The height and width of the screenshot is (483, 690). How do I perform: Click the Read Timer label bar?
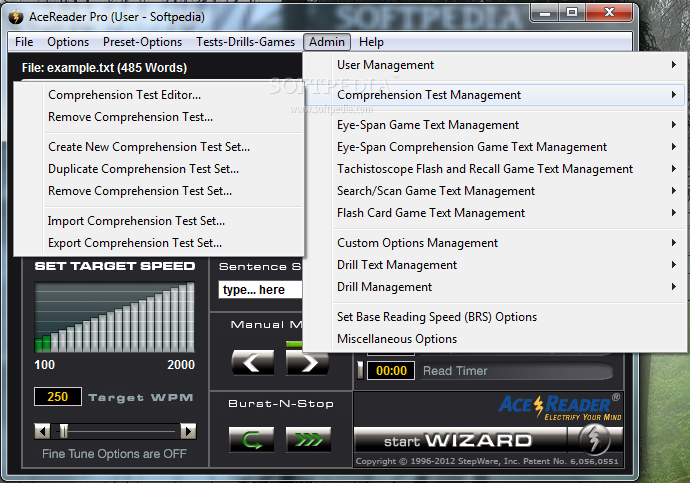click(516, 371)
